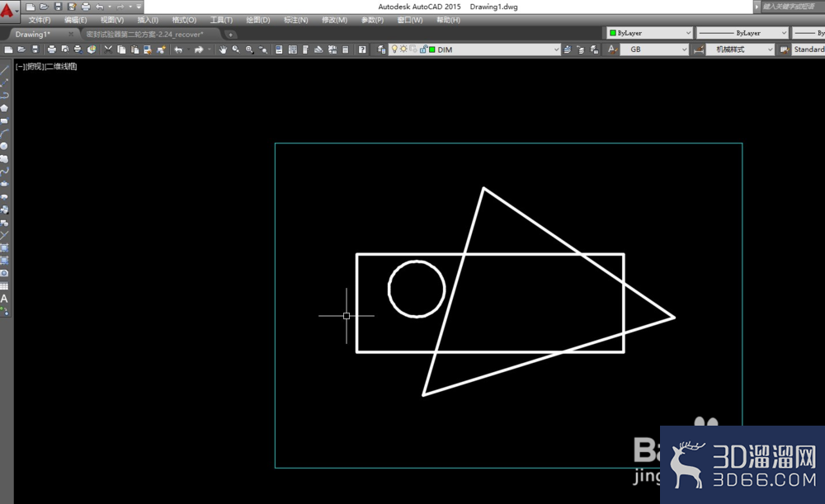
Task: Select the Construction Line tool
Action: coord(4,82)
